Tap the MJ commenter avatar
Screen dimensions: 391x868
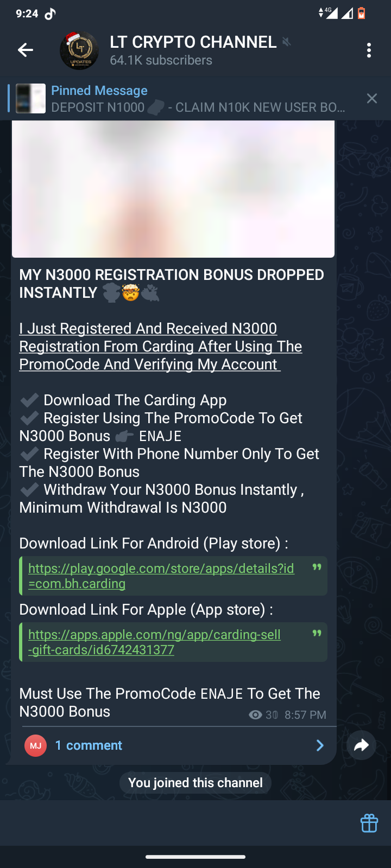point(36,745)
